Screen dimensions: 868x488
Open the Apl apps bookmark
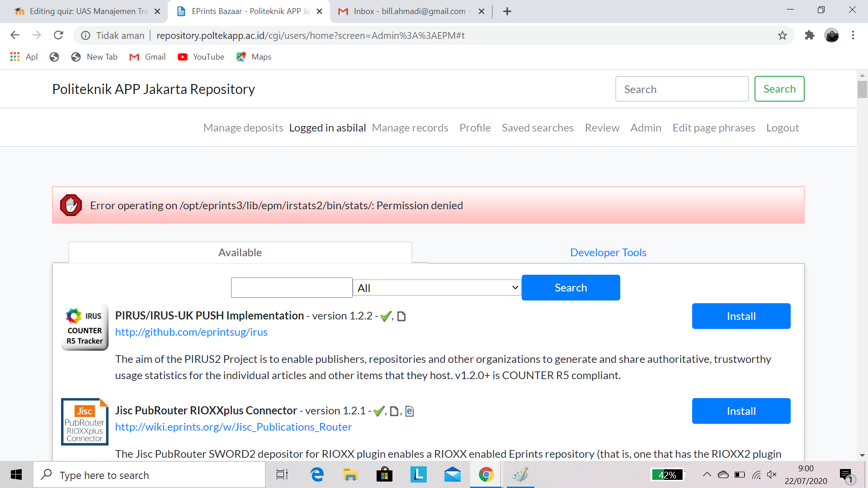click(x=24, y=57)
